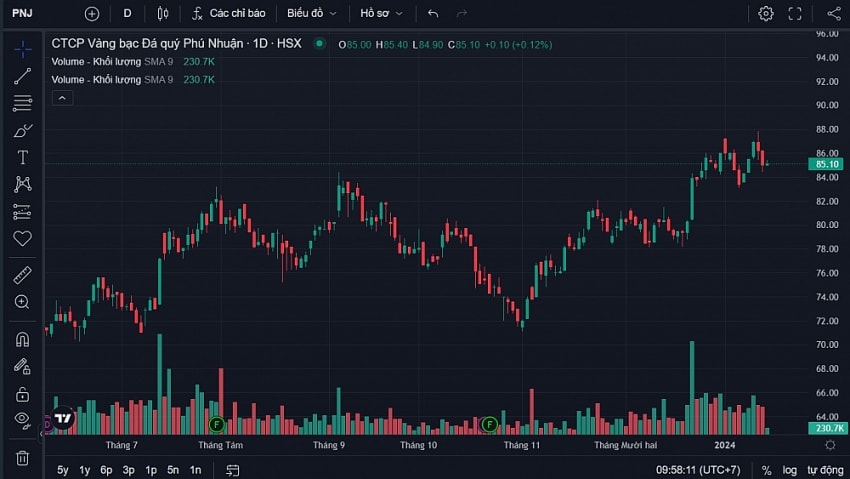Add chart to favorites with the heart icon
850x479 pixels.
[22, 238]
